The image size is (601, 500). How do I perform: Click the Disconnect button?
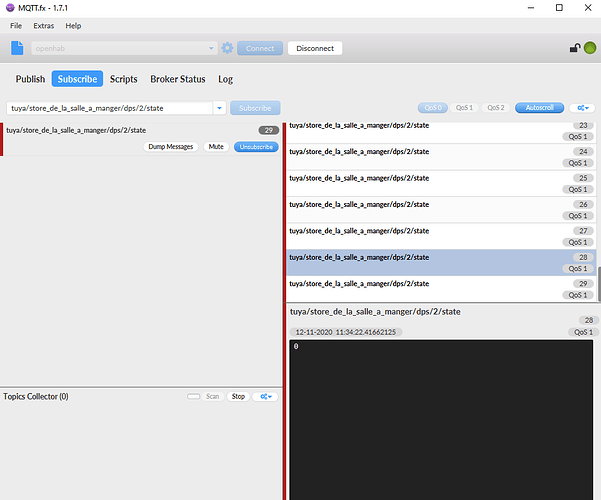tap(314, 48)
